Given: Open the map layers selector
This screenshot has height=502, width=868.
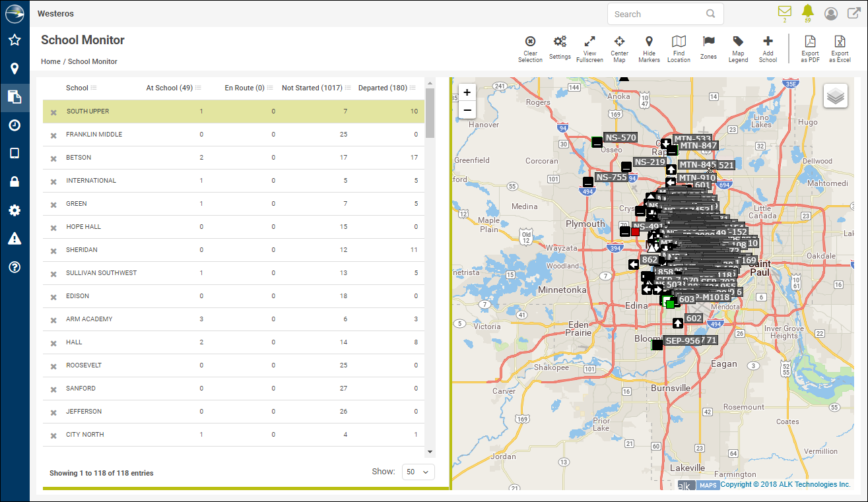Looking at the screenshot, I should pyautogui.click(x=836, y=96).
